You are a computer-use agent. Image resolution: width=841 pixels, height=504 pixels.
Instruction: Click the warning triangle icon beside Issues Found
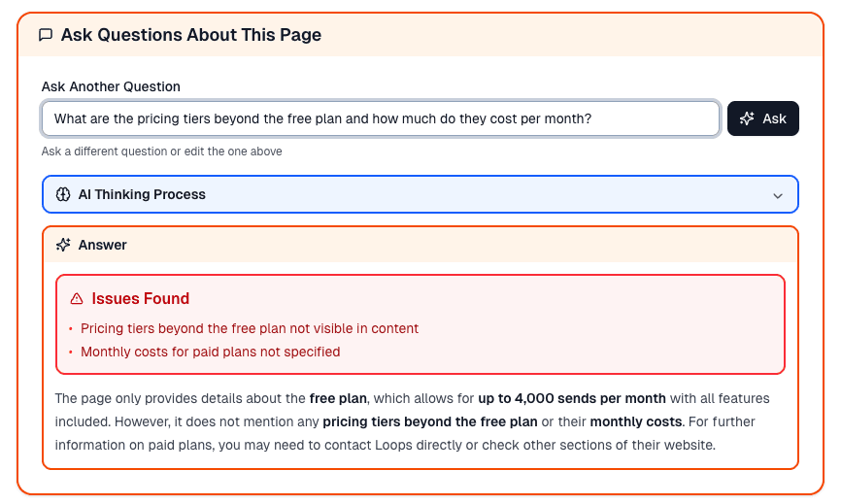(77, 299)
